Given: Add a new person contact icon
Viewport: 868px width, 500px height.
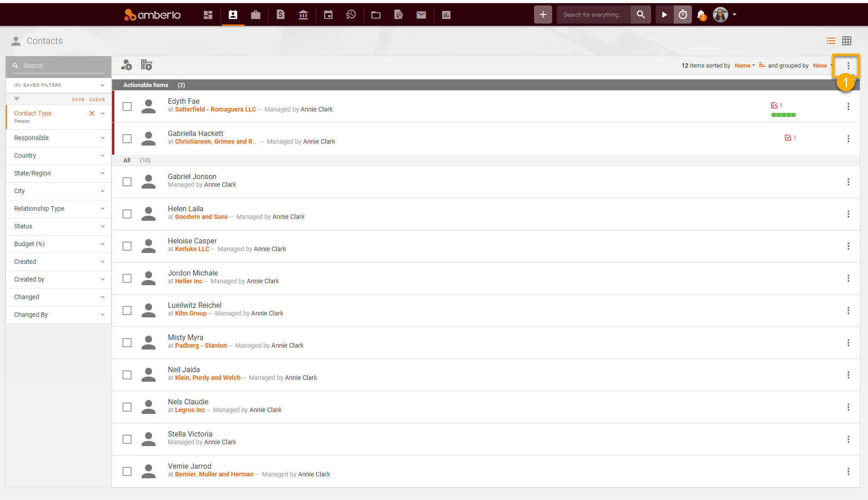Looking at the screenshot, I should (127, 65).
